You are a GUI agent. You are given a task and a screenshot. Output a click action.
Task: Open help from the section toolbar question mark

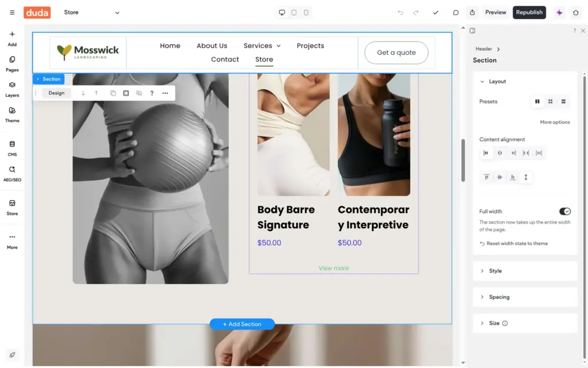(152, 93)
